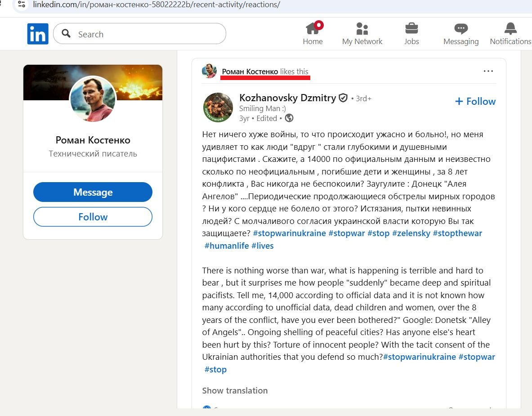This screenshot has width=532, height=416.
Task: Expand Show translation under the post
Action: tap(235, 390)
